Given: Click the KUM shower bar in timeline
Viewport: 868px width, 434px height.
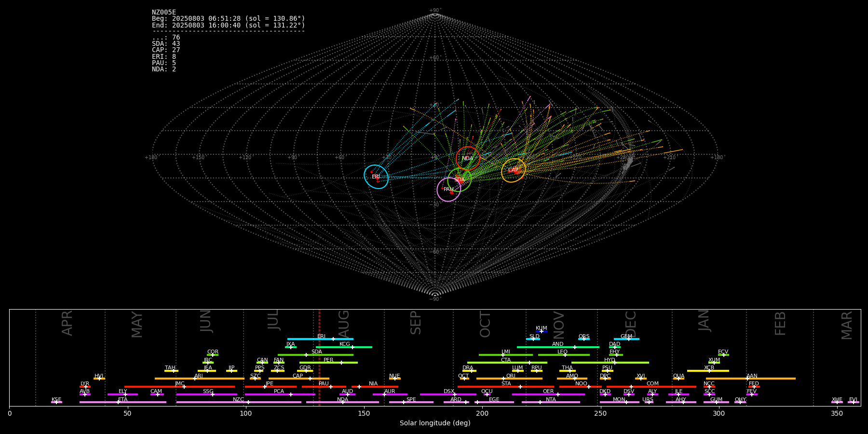Looking at the screenshot, I should 542,331.
